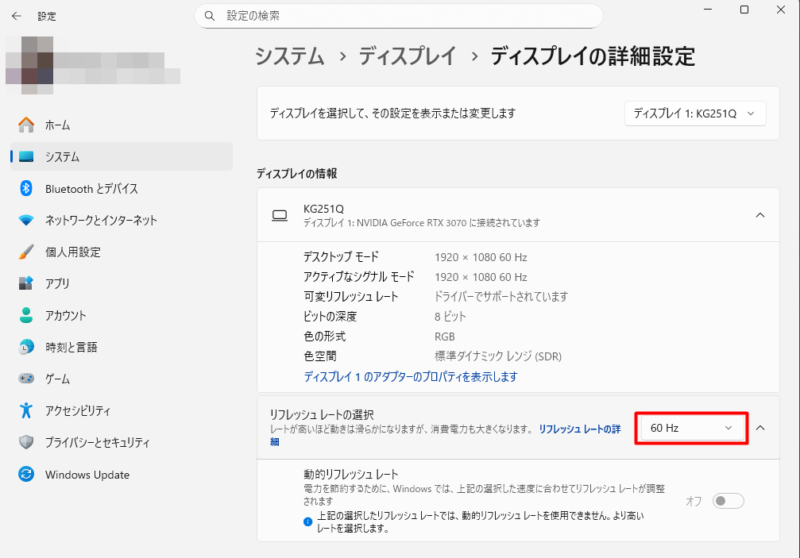Go to システム breadcrumb
The width and height of the screenshot is (800, 558).
tap(289, 56)
